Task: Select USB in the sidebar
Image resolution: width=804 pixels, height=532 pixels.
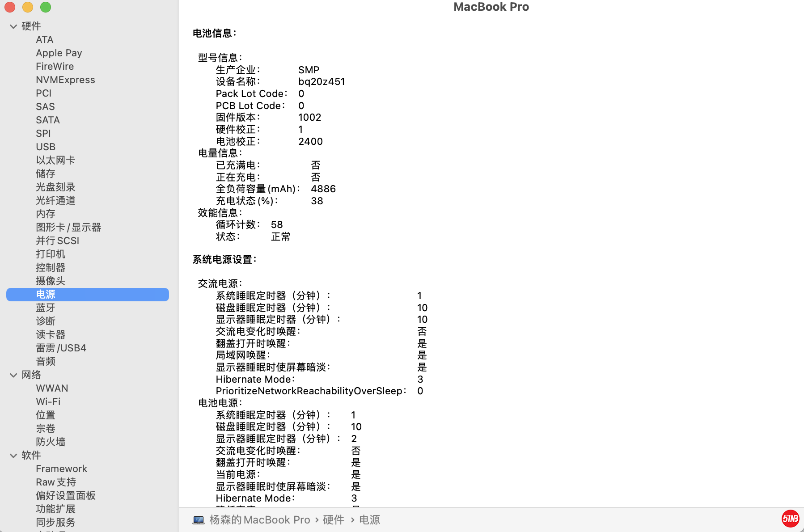Action: click(46, 147)
